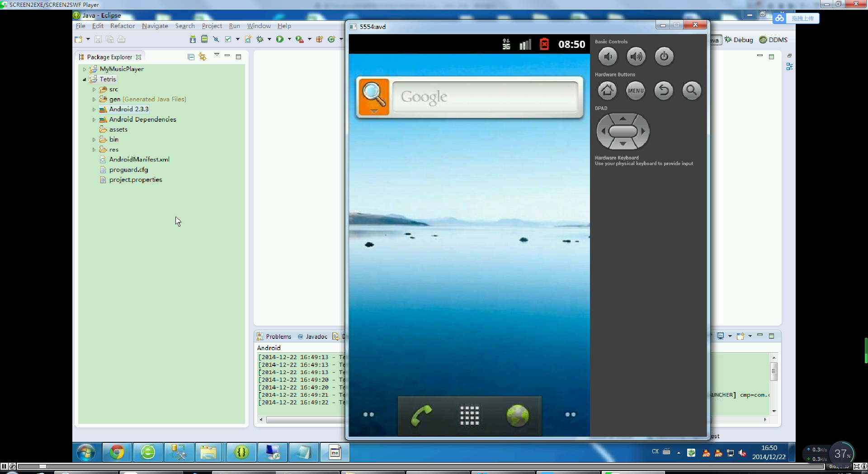Viewport: 868px width, 474px height.
Task: Open Chrome from the taskbar
Action: (x=117, y=452)
